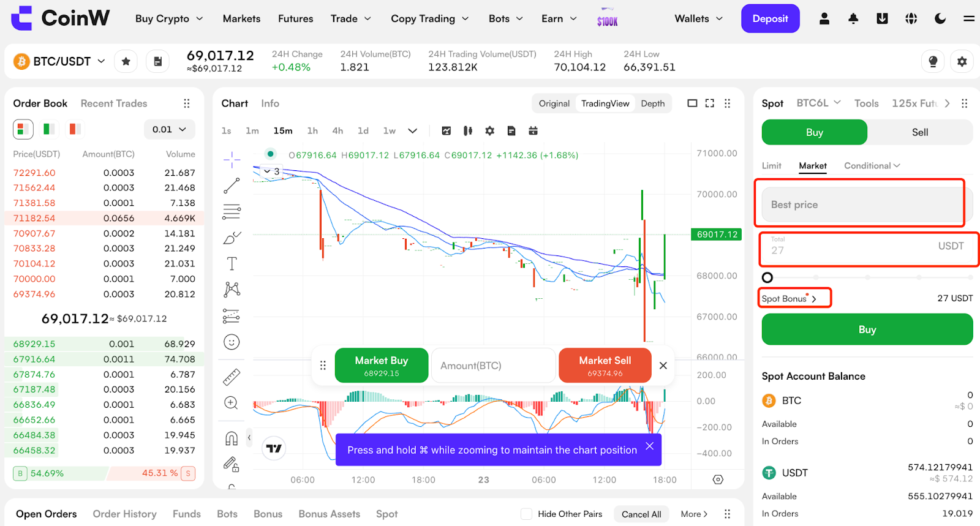Expand the BTC/USDT pair selector

pos(102,61)
